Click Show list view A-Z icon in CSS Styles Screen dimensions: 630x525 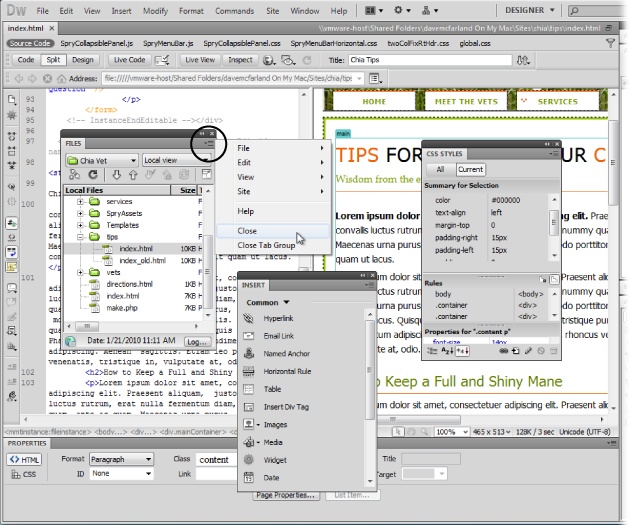447,351
